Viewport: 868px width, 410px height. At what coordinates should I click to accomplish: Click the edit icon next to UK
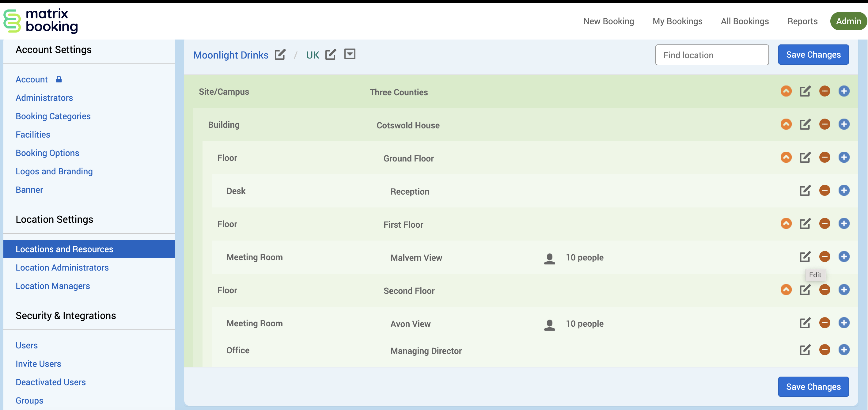click(330, 55)
